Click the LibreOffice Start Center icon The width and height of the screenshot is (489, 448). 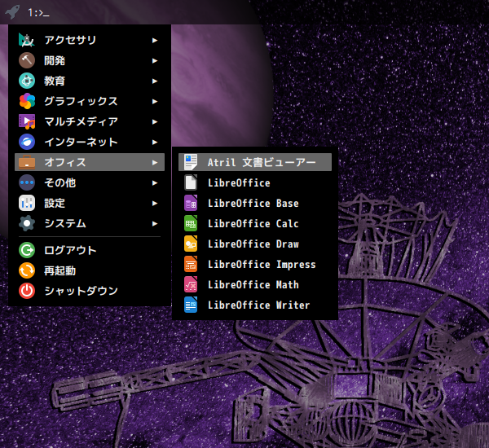(x=191, y=182)
